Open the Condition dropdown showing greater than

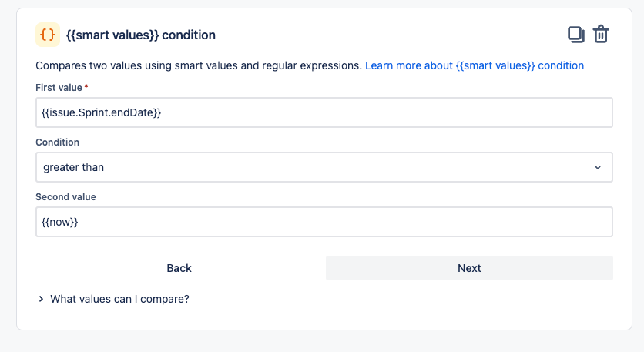324,167
